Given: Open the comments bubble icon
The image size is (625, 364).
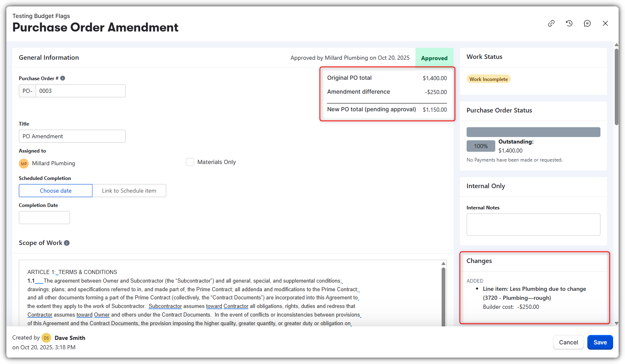Looking at the screenshot, I should [587, 23].
